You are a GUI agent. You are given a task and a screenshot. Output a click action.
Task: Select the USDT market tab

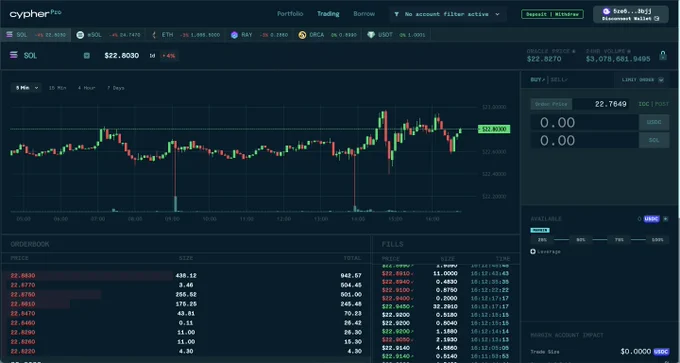(x=396, y=35)
